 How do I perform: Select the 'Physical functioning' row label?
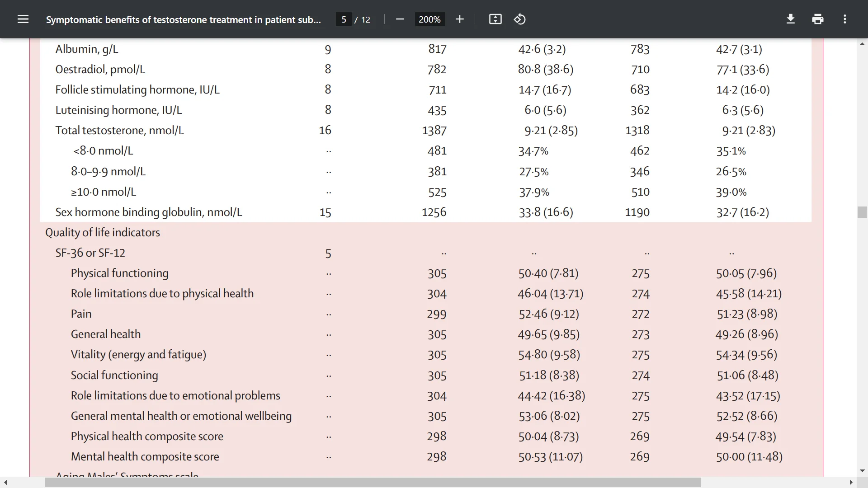[120, 273]
